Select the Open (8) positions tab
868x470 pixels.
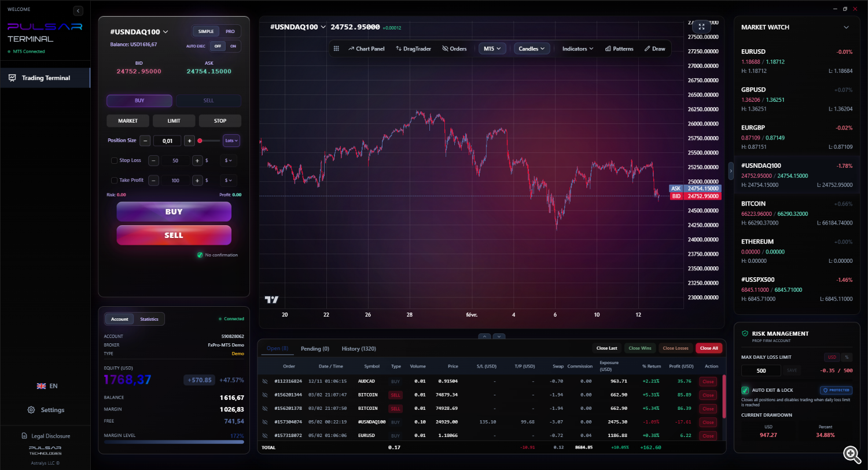(x=277, y=348)
